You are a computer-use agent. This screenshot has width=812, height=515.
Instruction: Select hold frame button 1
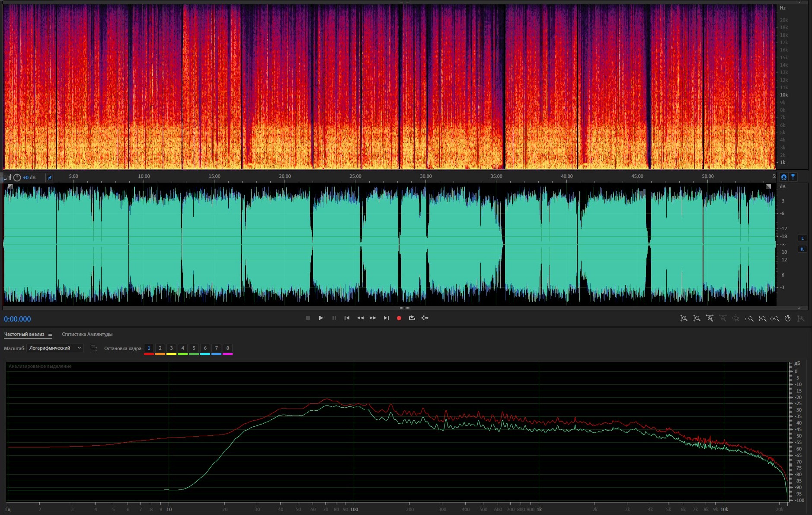coord(149,348)
